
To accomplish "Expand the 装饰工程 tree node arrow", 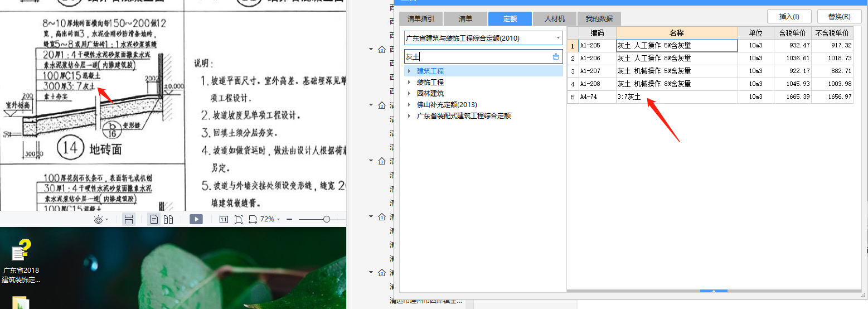I will 409,83.
